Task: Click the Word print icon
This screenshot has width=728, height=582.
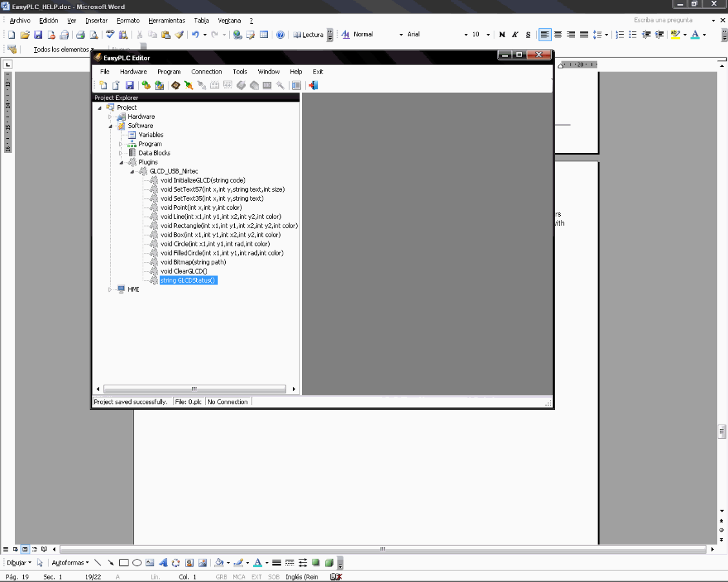Action: pos(81,35)
